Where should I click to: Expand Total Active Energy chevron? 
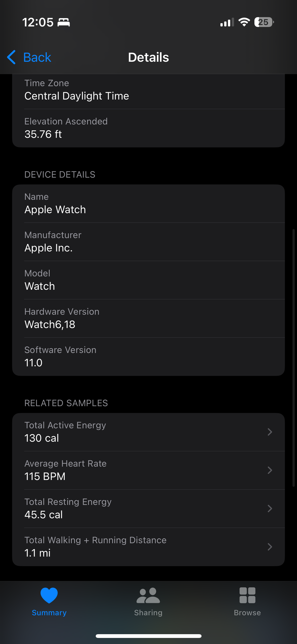pyautogui.click(x=270, y=432)
